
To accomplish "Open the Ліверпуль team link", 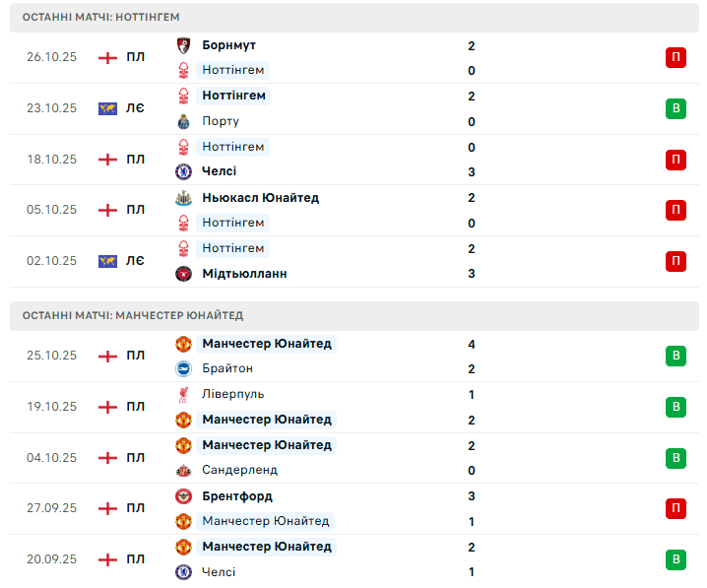I will [232, 394].
